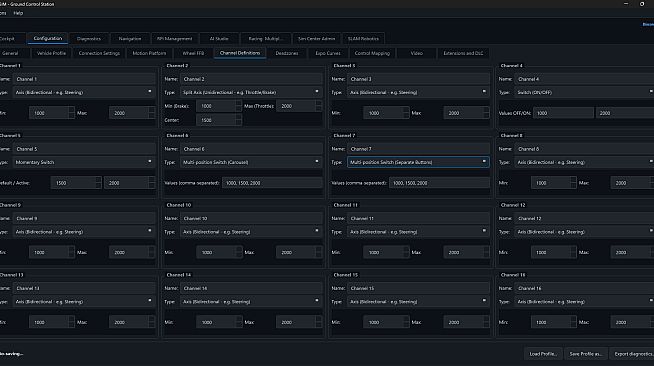Open the Control Mapping sub-tab
Viewport: 654px width, 366px height.
coord(372,53)
